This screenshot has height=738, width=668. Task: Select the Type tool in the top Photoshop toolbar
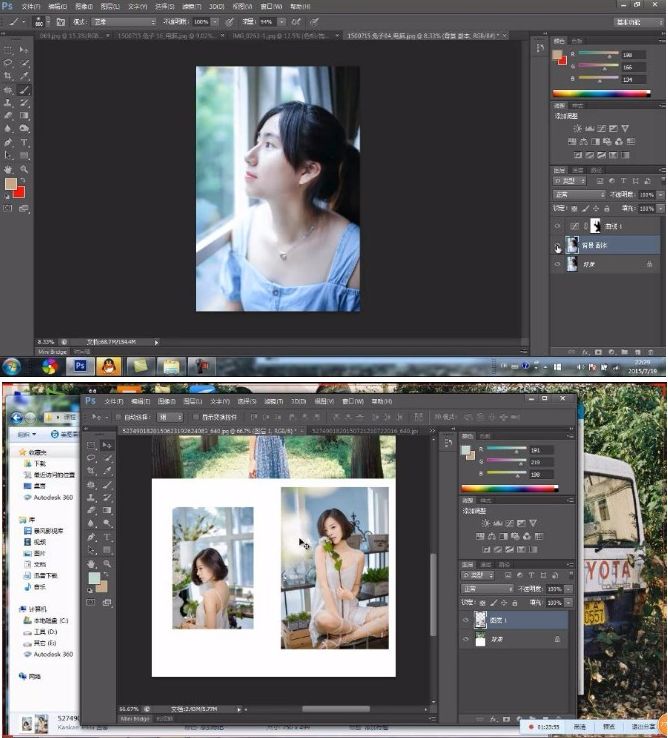(24, 143)
